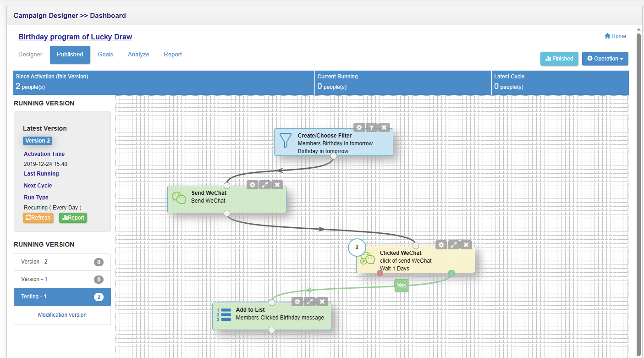Click the green Yes output connector
This screenshot has width=644, height=358.
(x=451, y=273)
